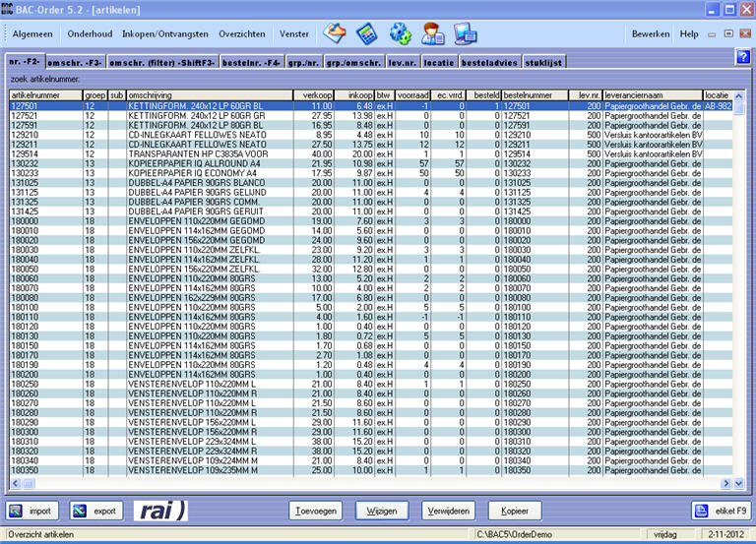Image resolution: width=756 pixels, height=544 pixels.
Task: Open the Inkopen/Ontvangsten menu
Action: click(x=165, y=33)
